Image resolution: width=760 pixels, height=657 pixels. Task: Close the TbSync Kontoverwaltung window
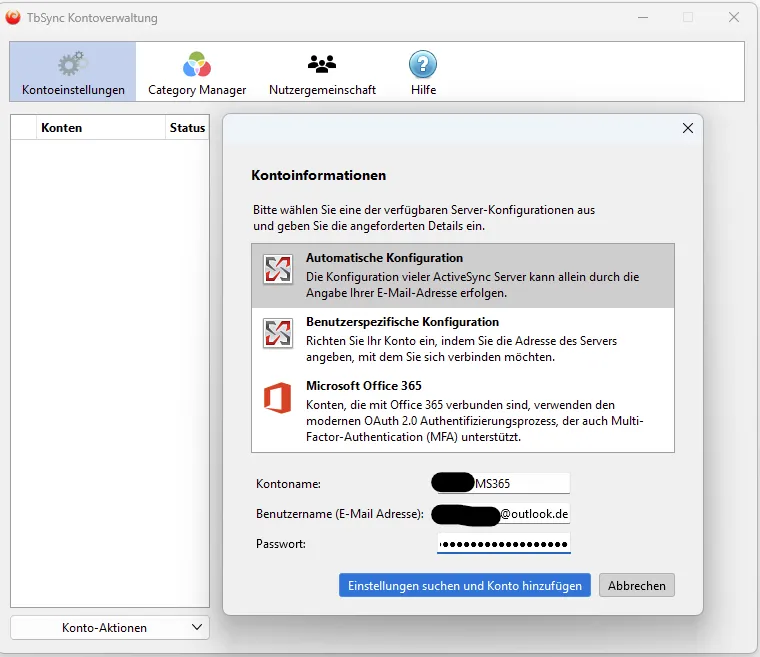coord(733,17)
